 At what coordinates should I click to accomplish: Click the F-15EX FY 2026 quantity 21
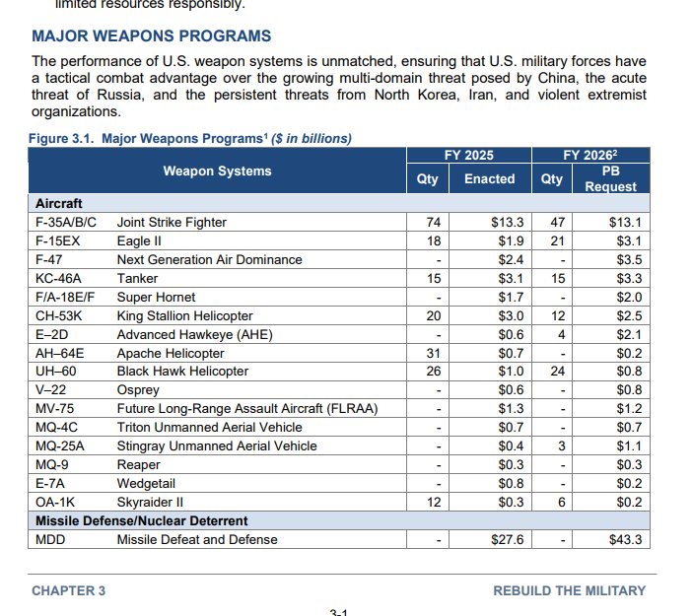tap(557, 240)
